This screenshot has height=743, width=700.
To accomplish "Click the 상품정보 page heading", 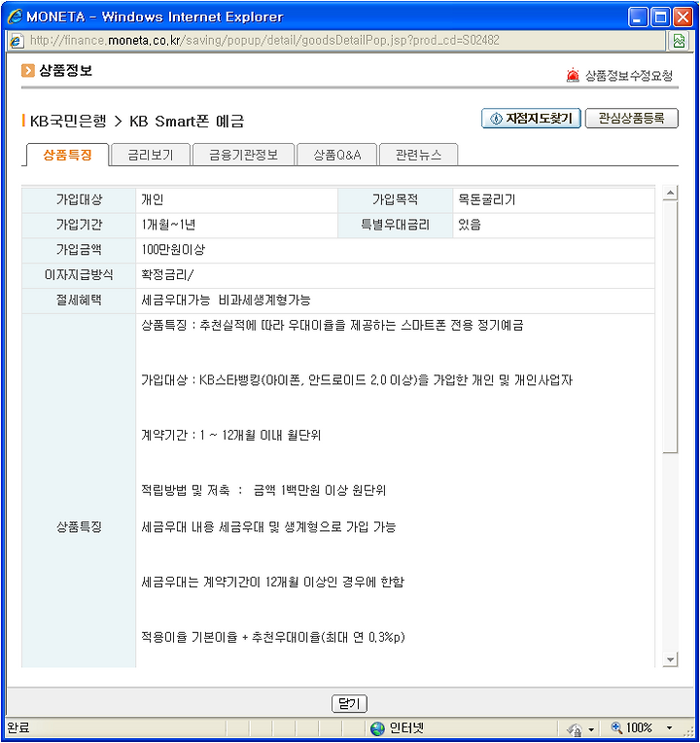I will click(65, 71).
